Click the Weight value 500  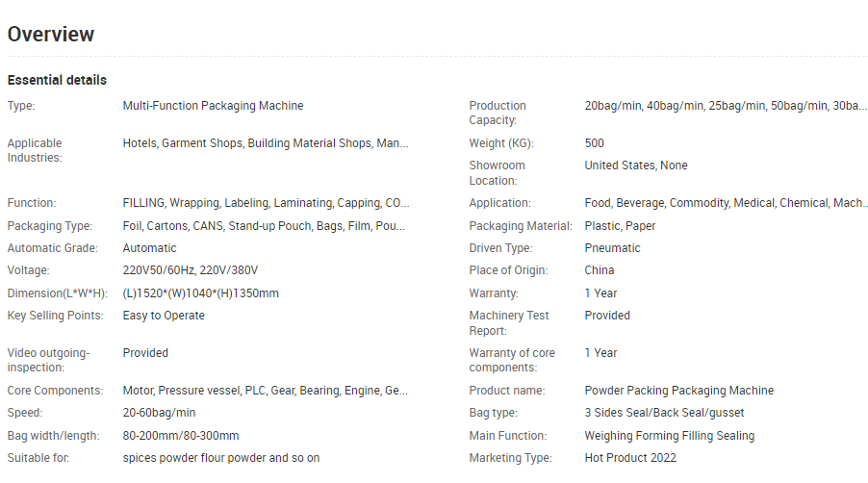[x=594, y=143]
